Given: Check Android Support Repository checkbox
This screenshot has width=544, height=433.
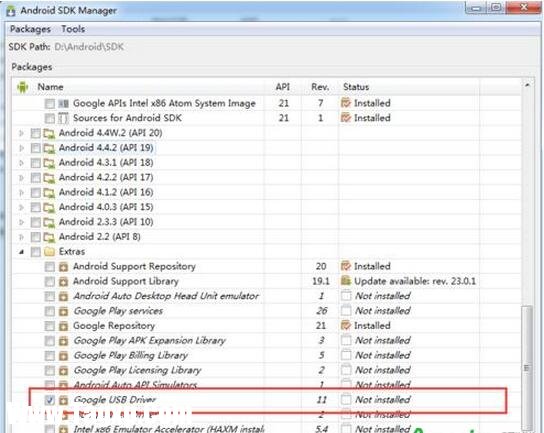Looking at the screenshot, I should 50,267.
